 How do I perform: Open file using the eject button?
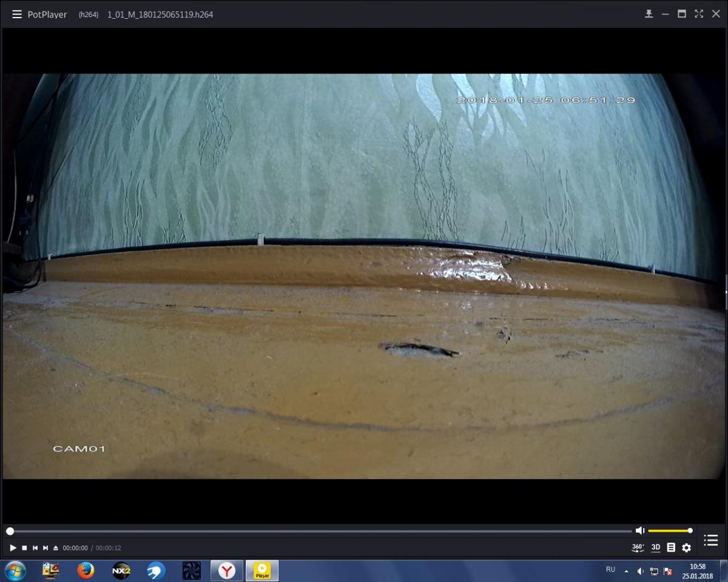pyautogui.click(x=56, y=547)
